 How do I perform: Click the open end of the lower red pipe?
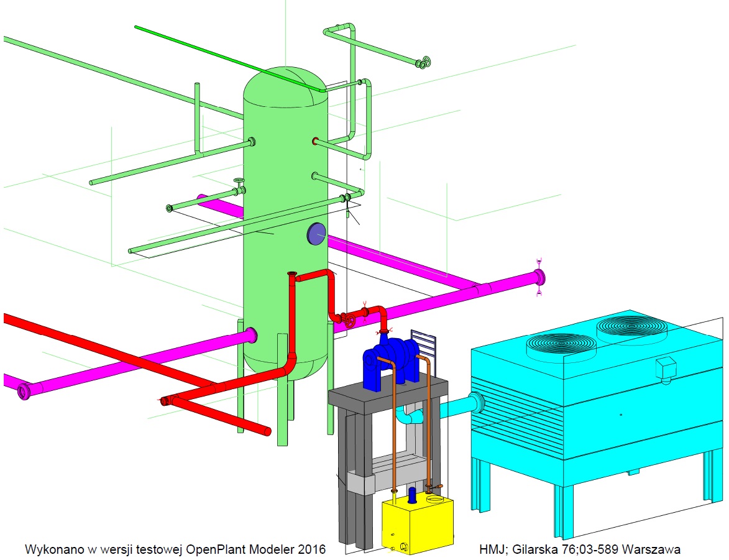[x=266, y=432]
